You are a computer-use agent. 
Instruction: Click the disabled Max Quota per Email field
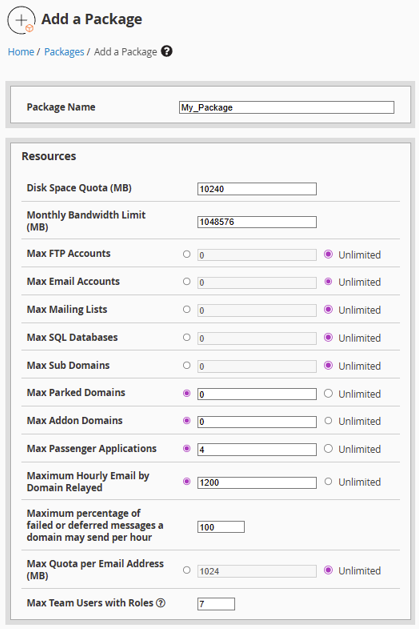click(x=257, y=571)
